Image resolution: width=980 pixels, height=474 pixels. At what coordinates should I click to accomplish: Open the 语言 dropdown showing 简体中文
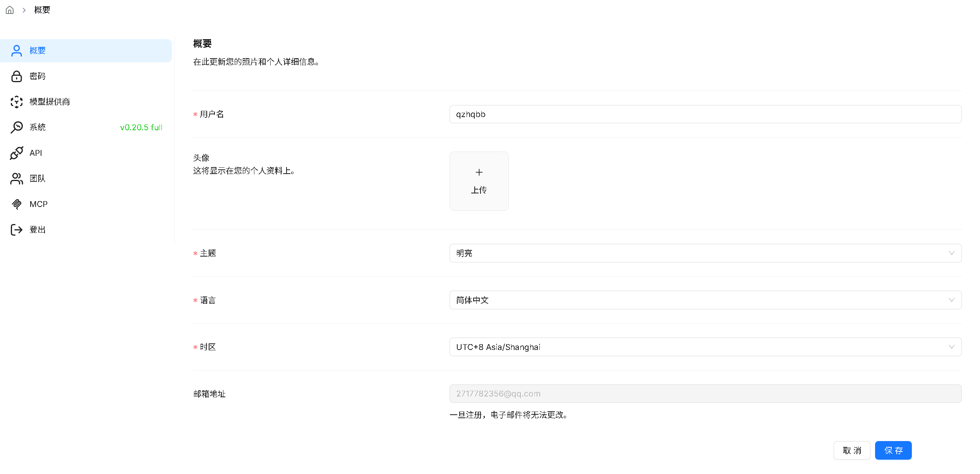pyautogui.click(x=705, y=300)
